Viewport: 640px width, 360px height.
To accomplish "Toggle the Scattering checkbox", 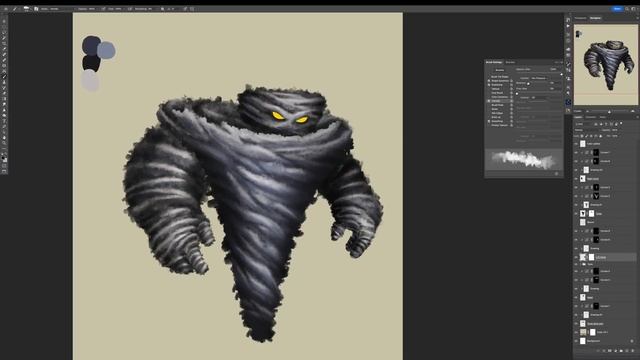I will [x=489, y=85].
